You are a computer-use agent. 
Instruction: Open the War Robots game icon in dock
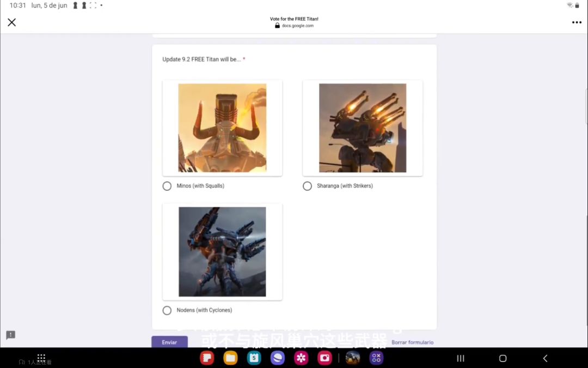click(x=352, y=358)
